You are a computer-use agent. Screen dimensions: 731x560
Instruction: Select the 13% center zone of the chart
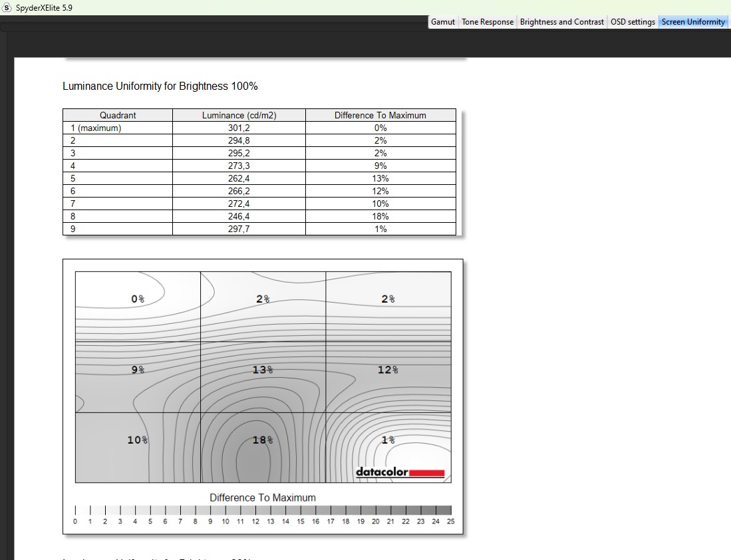pyautogui.click(x=263, y=370)
